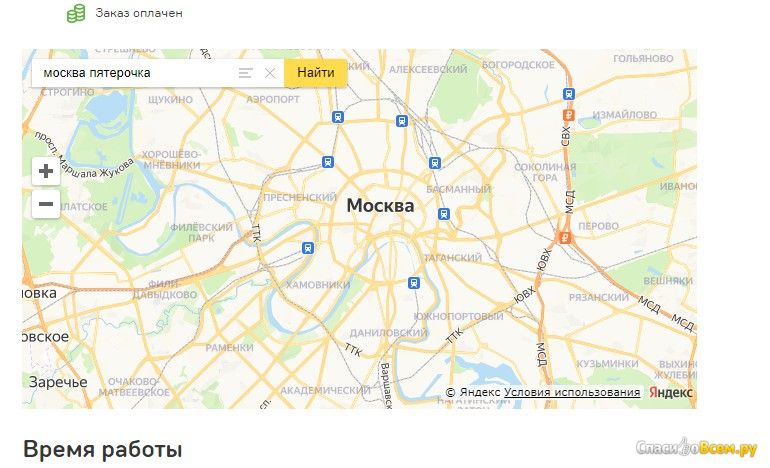
Task: Select the station icon below Басманный label
Action: pos(444,214)
